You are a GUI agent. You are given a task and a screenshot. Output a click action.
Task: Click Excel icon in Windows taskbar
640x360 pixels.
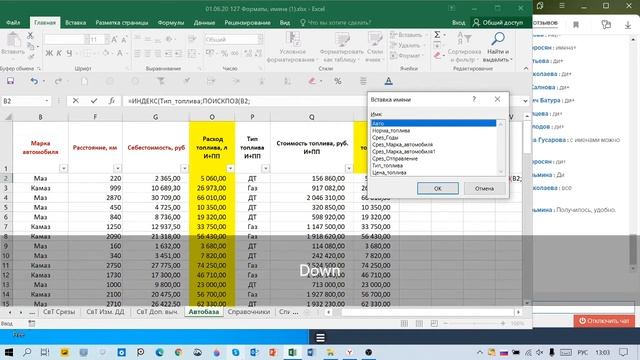[292, 352]
